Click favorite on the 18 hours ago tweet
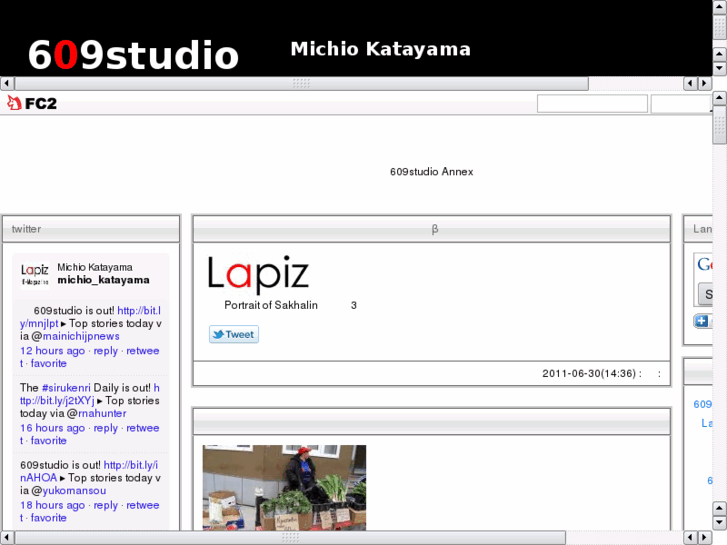The image size is (727, 545). click(x=49, y=518)
